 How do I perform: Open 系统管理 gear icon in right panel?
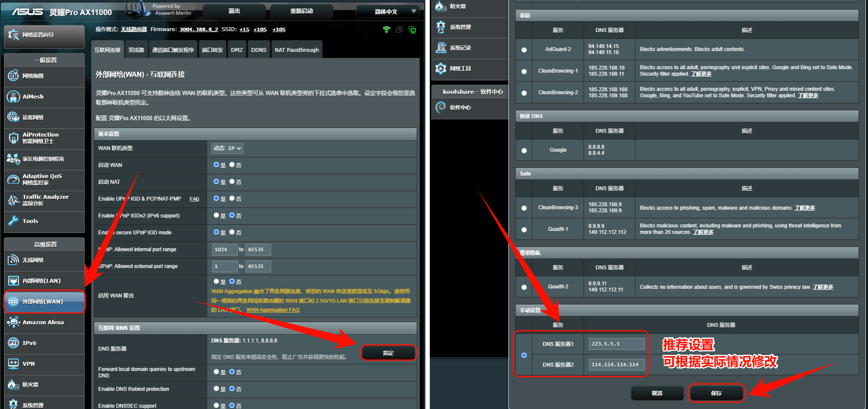click(441, 27)
